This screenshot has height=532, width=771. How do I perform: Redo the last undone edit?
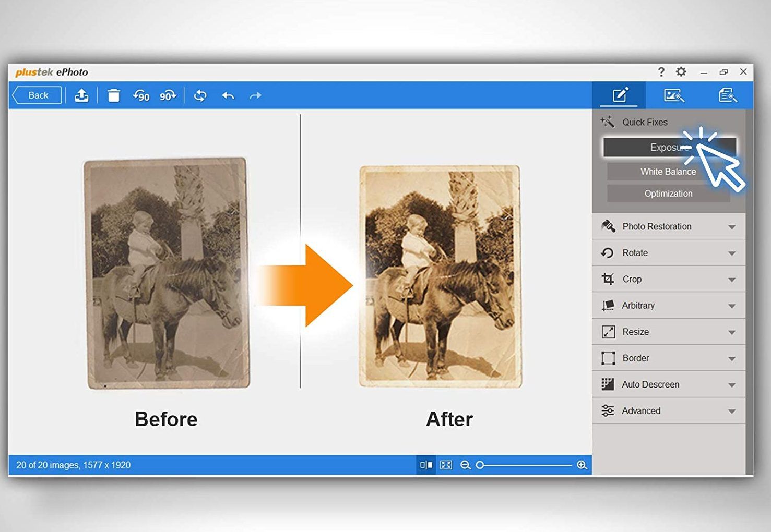pyautogui.click(x=255, y=95)
